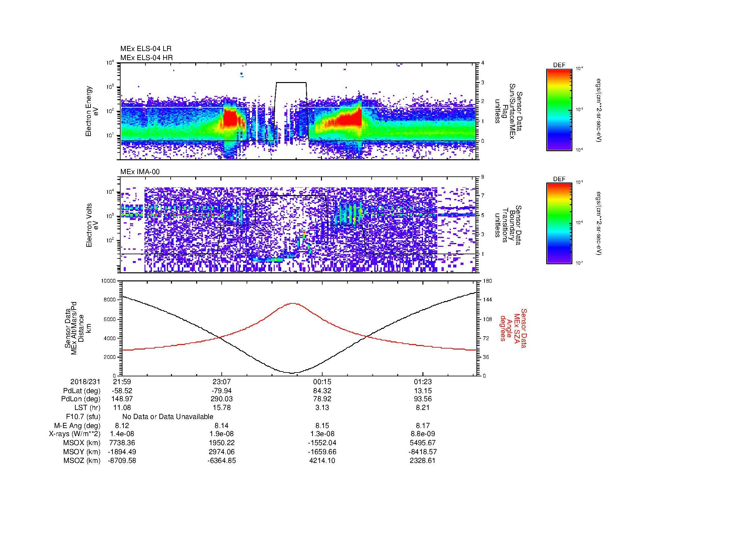
Task: Click the peak of the red SZA curve
Action: click(x=293, y=303)
